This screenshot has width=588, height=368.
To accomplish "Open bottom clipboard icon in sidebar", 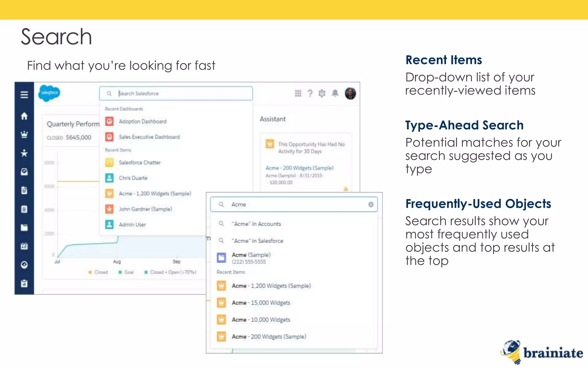I will [24, 283].
